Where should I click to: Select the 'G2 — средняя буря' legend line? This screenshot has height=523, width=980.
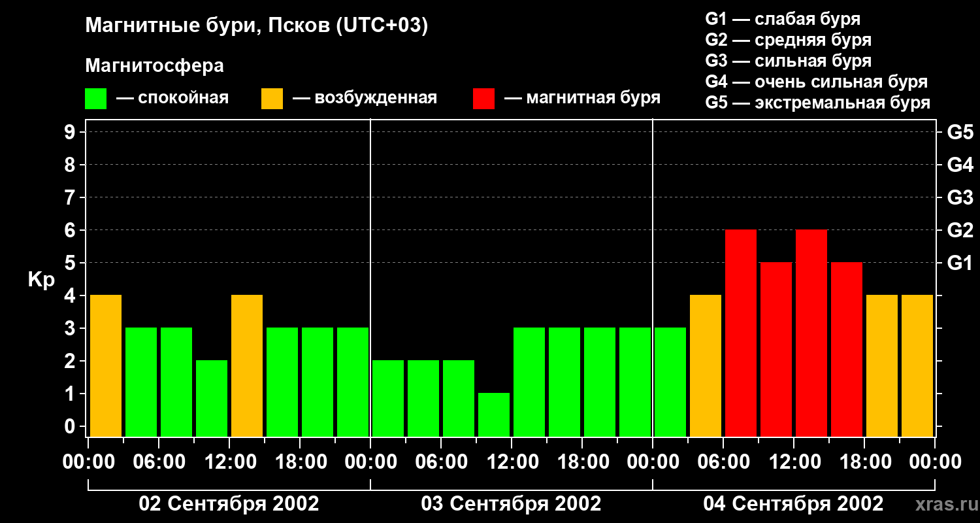pyautogui.click(x=788, y=40)
